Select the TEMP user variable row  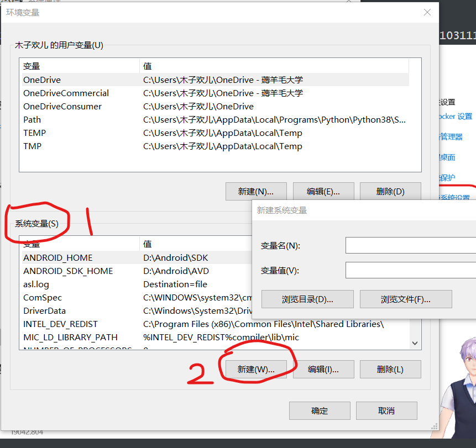[x=215, y=133]
